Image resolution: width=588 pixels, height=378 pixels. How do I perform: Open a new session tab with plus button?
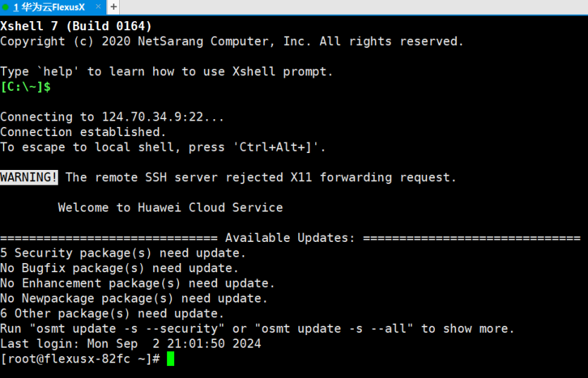[x=114, y=7]
